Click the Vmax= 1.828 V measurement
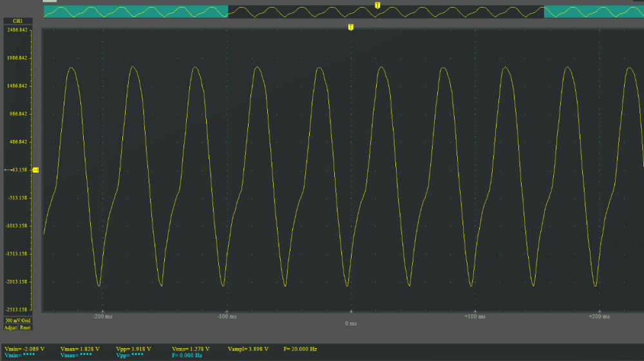Screen dimensions: 644x361 click(79, 349)
